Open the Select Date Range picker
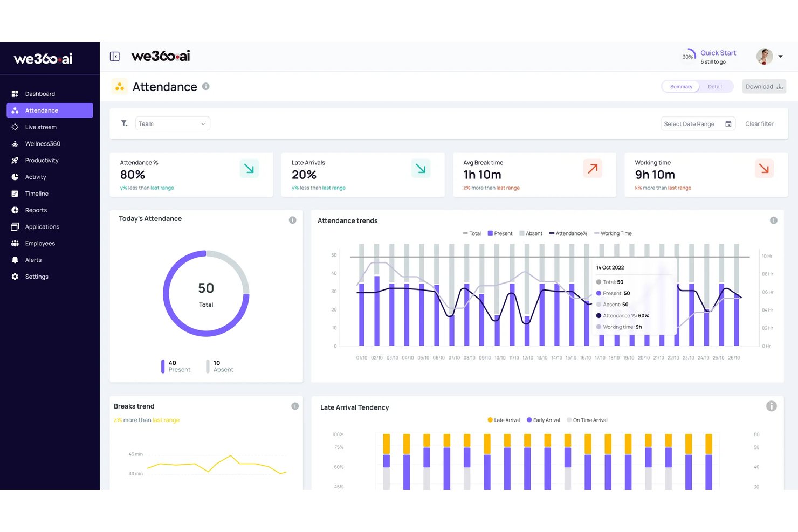This screenshot has width=798, height=532. coord(698,124)
